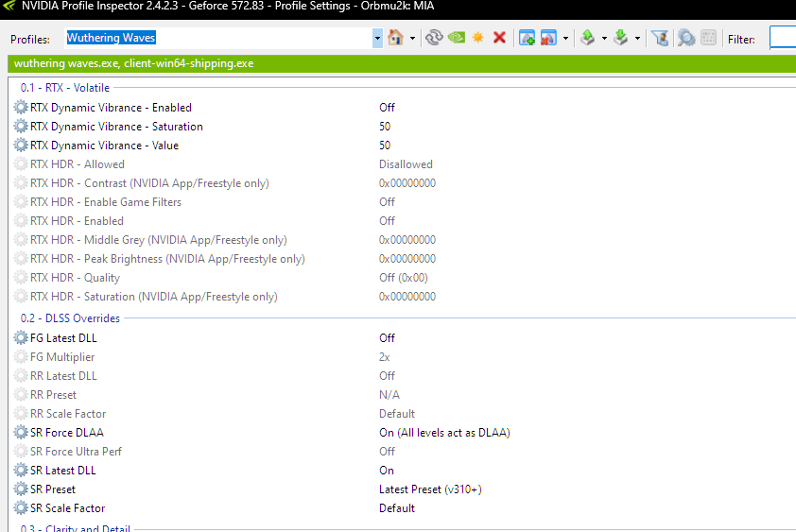796x532 pixels.
Task: Click the On value for SR Latest DLL
Action: [x=387, y=470]
